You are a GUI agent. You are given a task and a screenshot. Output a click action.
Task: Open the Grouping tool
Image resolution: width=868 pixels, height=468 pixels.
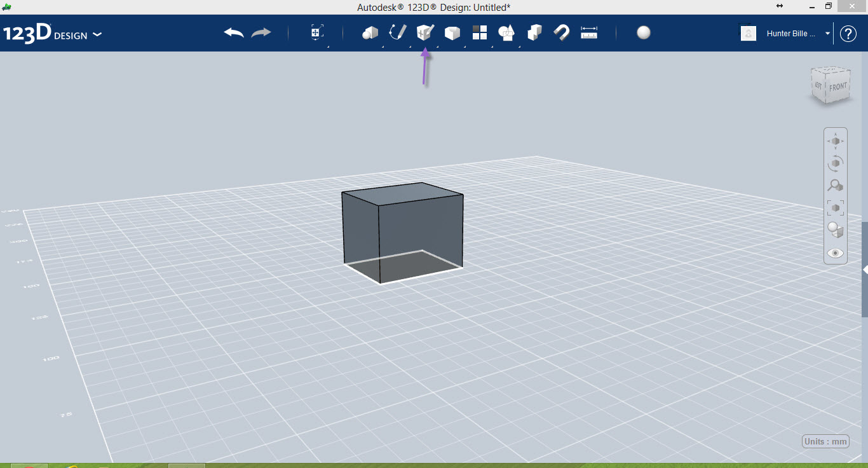click(x=506, y=33)
